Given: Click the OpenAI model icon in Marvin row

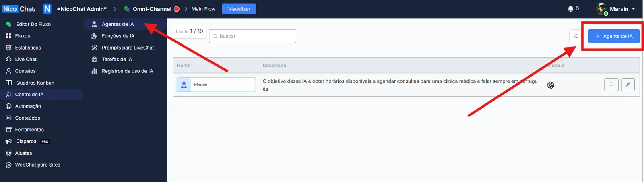Looking at the screenshot, I should click(551, 85).
